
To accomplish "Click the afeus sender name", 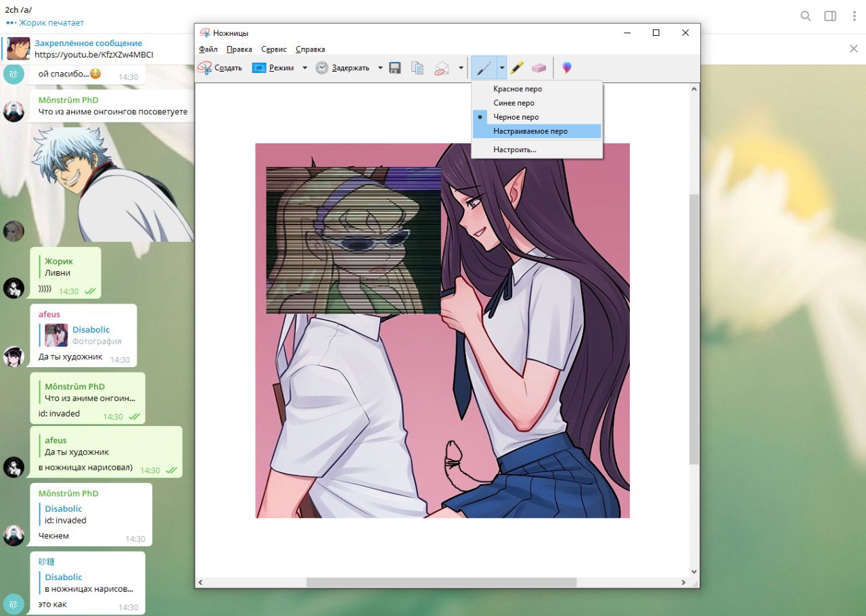I will pyautogui.click(x=49, y=314).
